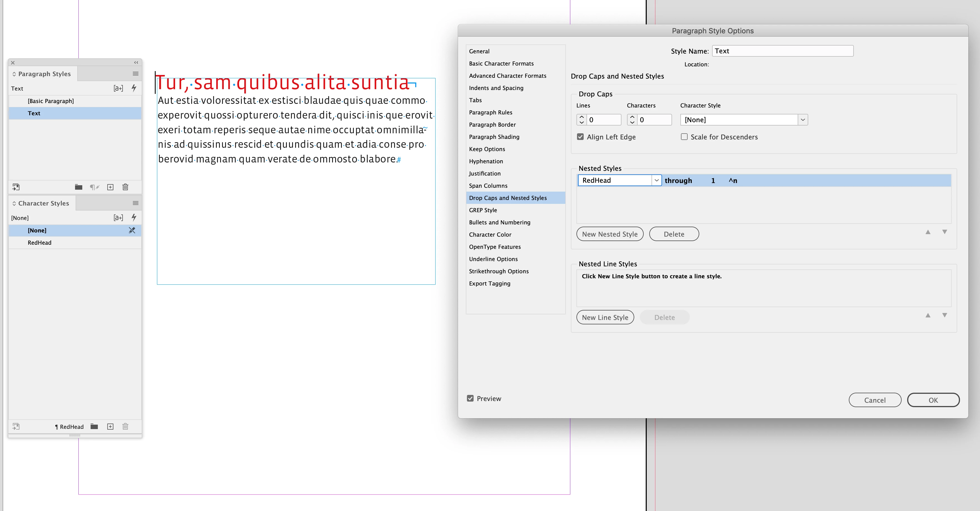Select GREP Style category
Image resolution: width=980 pixels, height=511 pixels.
coord(483,210)
